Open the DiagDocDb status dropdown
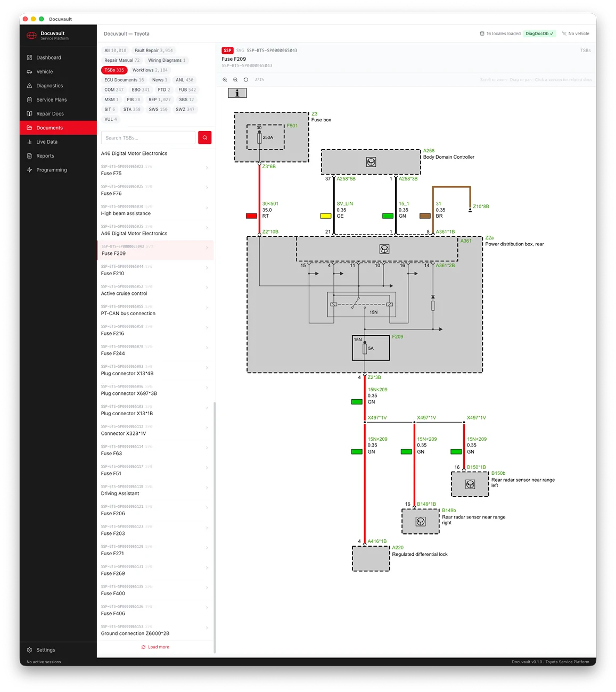The width and height of the screenshot is (616, 692). (x=539, y=34)
